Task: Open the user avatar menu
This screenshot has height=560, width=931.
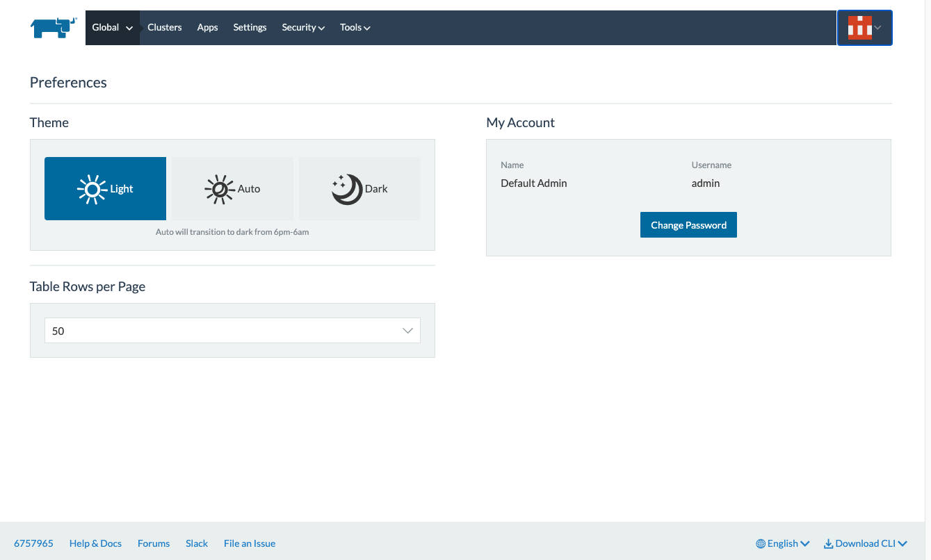Action: [x=864, y=27]
